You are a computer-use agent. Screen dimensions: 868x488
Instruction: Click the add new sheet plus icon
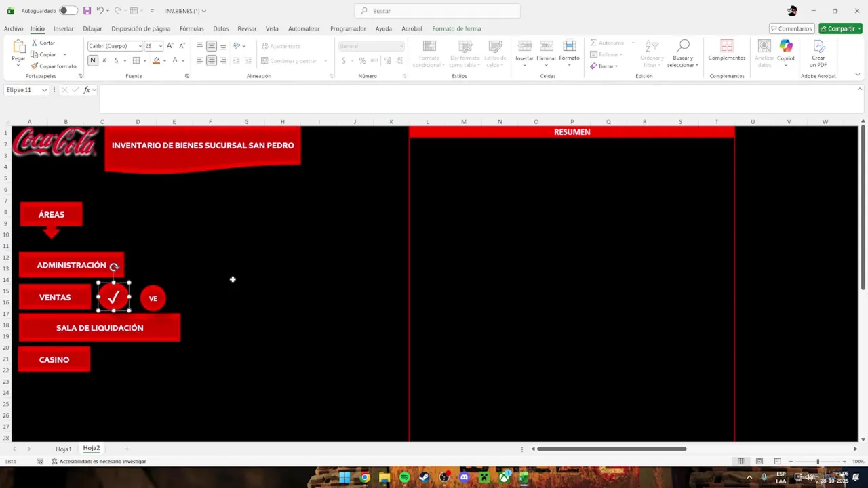127,449
